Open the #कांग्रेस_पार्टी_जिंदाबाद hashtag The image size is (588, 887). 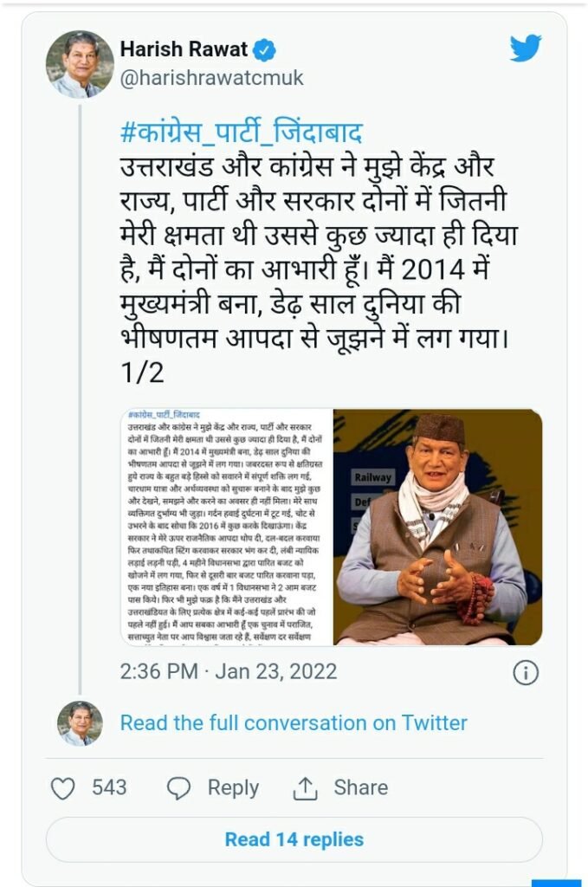pos(242,133)
